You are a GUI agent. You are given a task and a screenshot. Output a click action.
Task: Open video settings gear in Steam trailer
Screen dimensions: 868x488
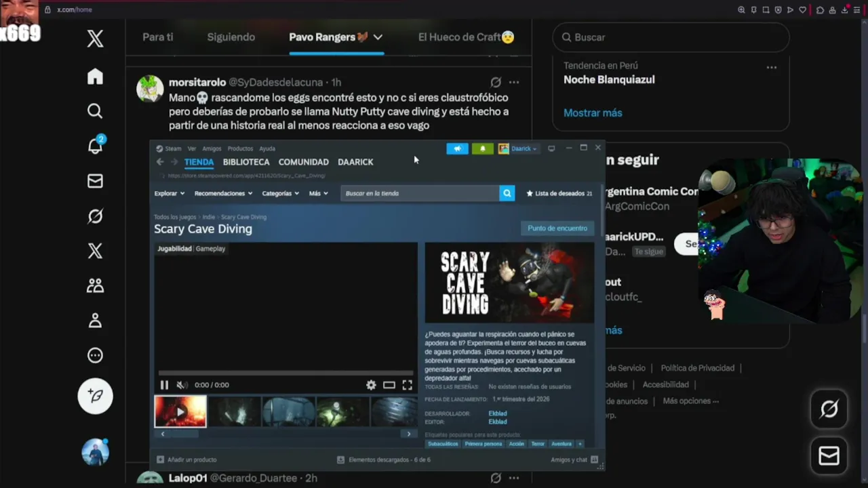pyautogui.click(x=371, y=385)
